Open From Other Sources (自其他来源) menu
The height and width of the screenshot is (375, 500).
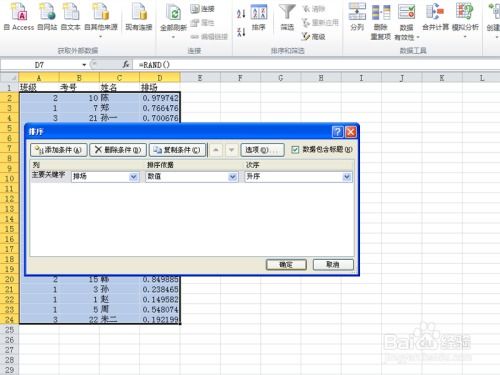[x=101, y=20]
